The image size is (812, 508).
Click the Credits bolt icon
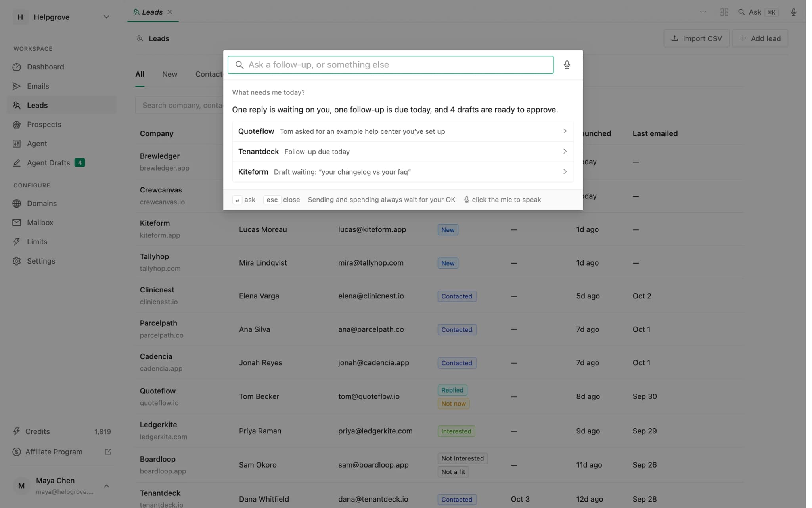17,431
